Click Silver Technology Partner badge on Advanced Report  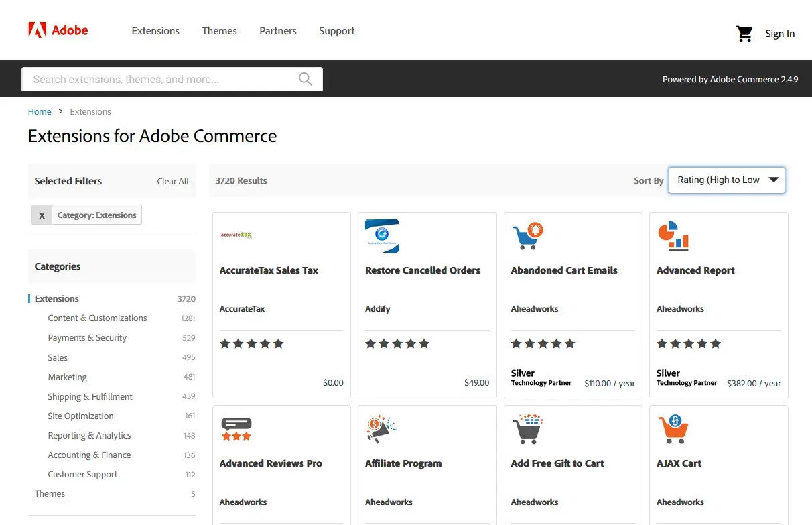click(x=687, y=377)
